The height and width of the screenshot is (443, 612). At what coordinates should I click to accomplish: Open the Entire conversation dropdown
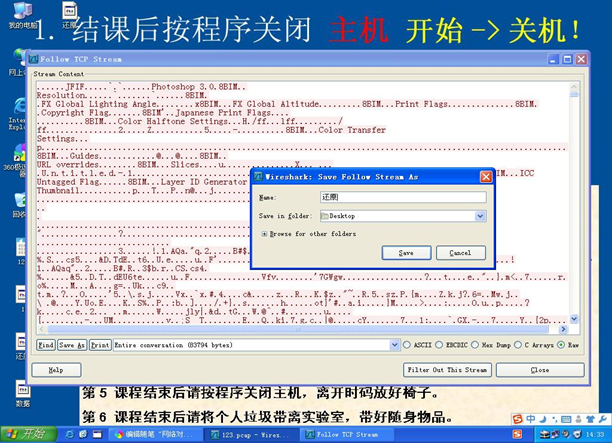256,345
